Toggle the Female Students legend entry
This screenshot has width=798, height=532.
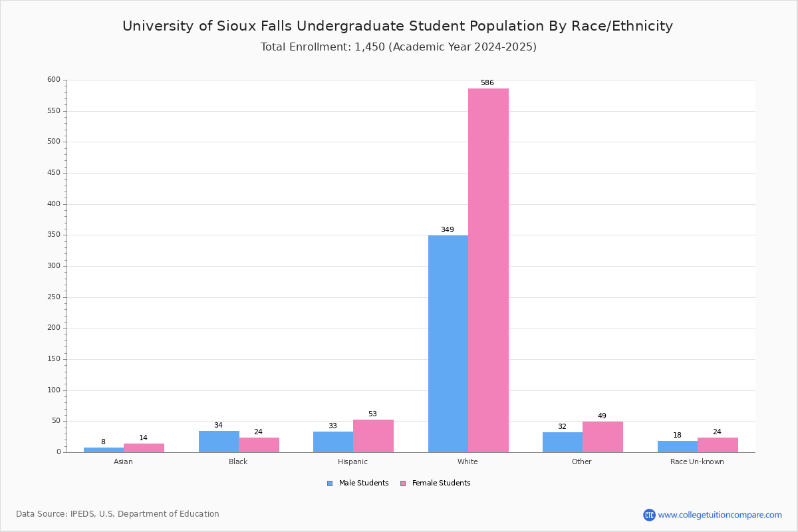pyautogui.click(x=435, y=483)
